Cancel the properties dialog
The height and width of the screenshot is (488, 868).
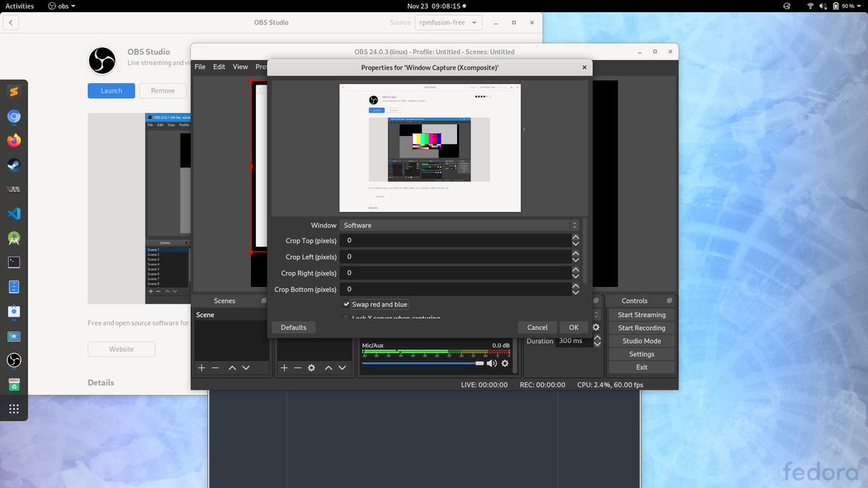[x=537, y=328]
